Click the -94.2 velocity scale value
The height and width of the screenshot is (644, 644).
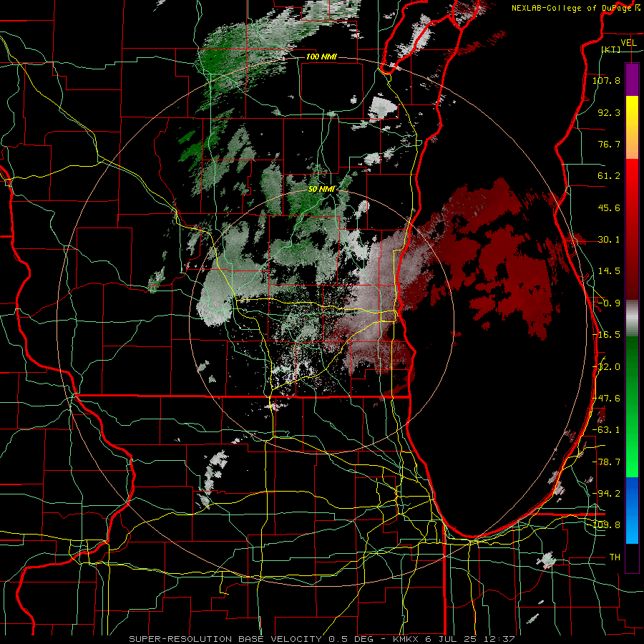coord(606,494)
